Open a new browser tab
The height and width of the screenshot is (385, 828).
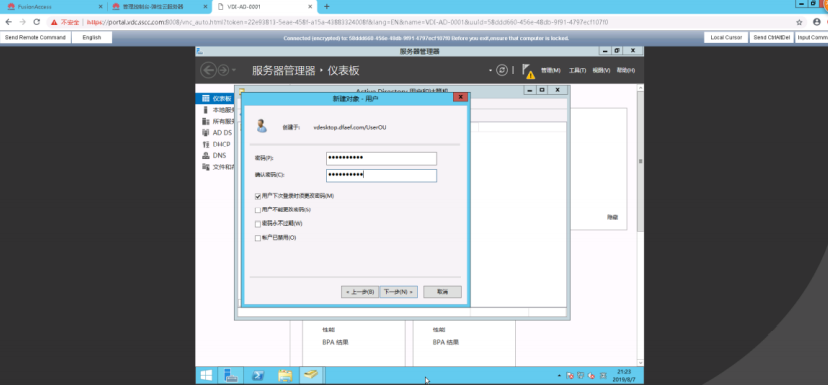point(327,7)
